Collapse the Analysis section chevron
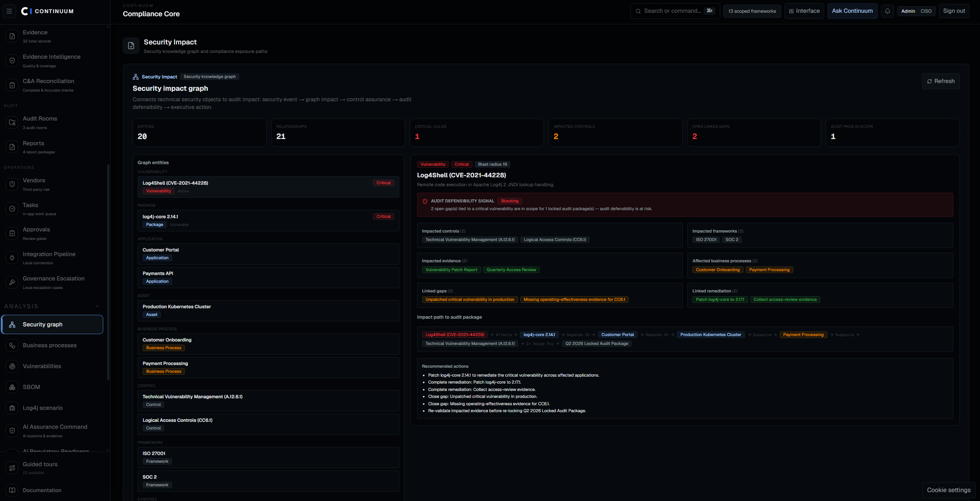Screen dimensions: 980x501 coord(97,306)
